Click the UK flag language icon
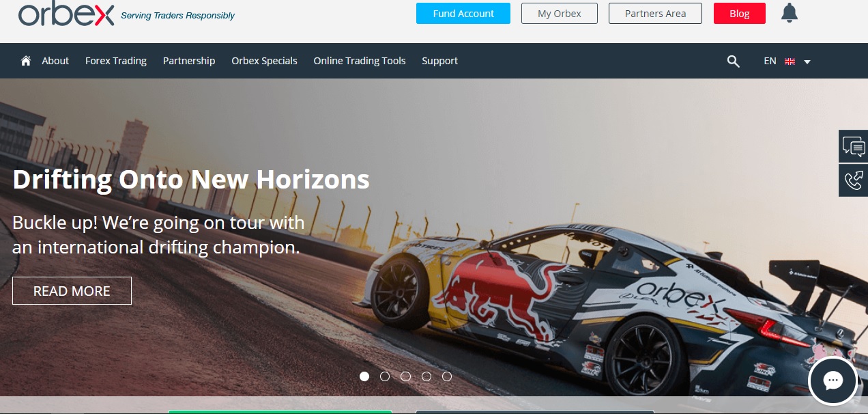Screen dimensions: 868x414 coord(790,61)
